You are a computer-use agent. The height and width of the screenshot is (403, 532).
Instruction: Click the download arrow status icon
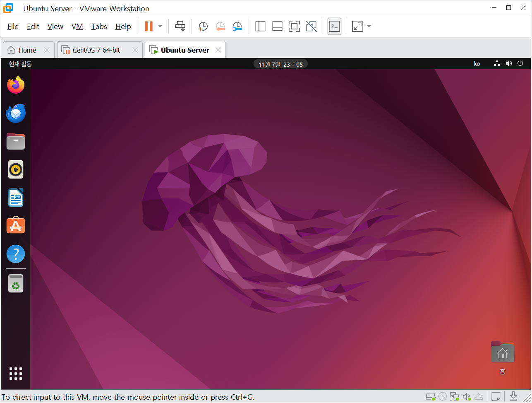pyautogui.click(x=513, y=396)
